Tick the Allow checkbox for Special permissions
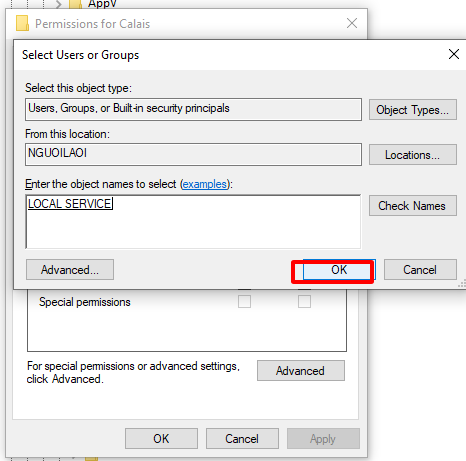The width and height of the screenshot is (466, 461). pyautogui.click(x=244, y=301)
